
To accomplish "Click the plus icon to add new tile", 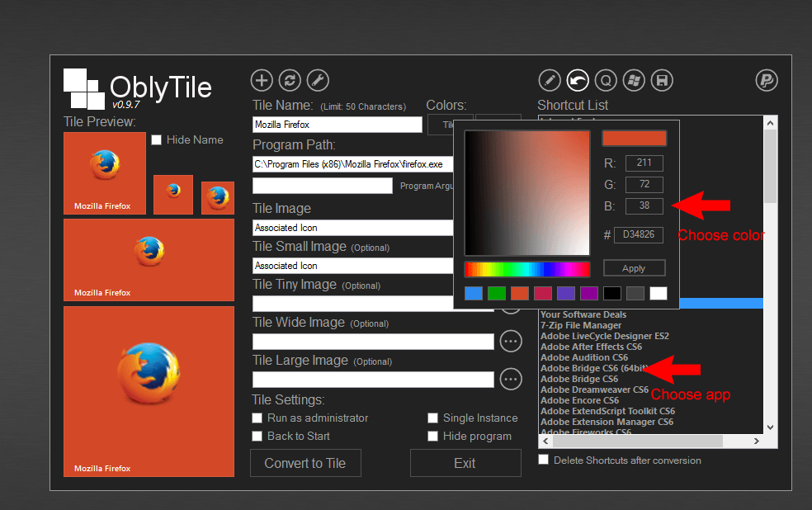I will [x=262, y=80].
